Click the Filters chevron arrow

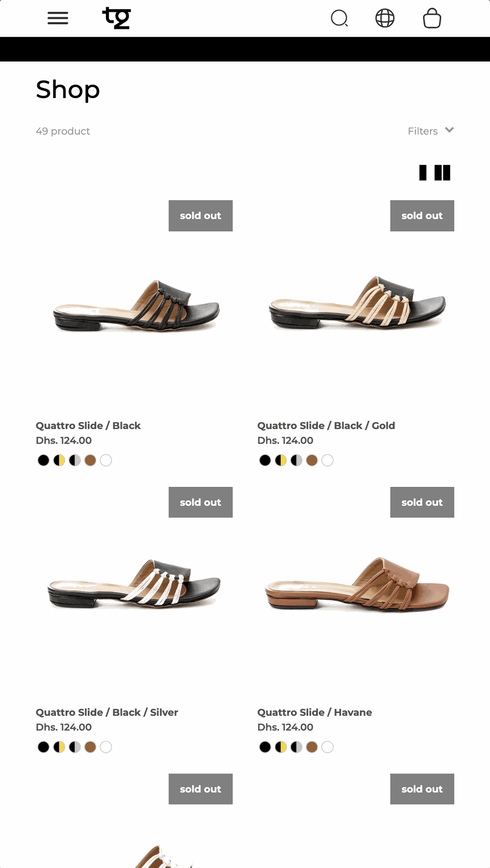point(449,130)
